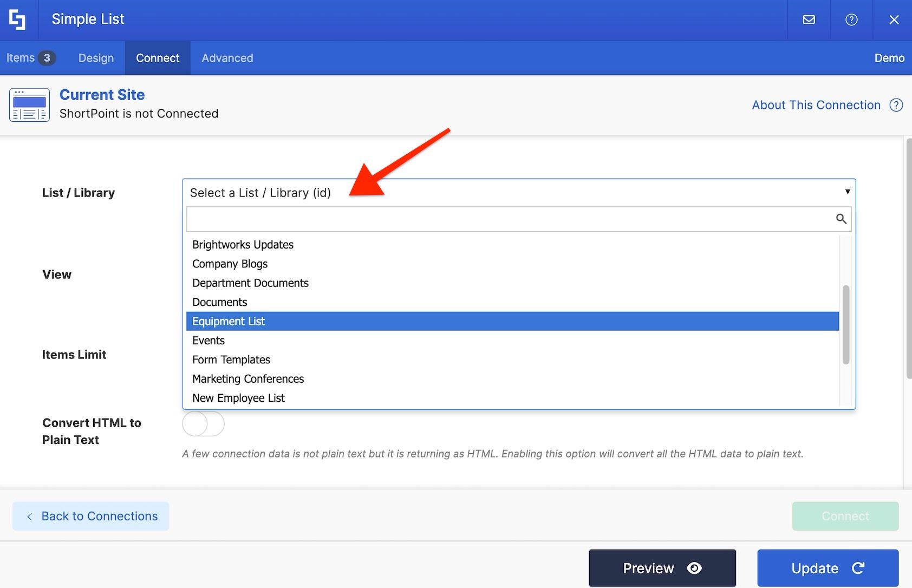
Task: Open the help question mark in header
Action: click(851, 19)
